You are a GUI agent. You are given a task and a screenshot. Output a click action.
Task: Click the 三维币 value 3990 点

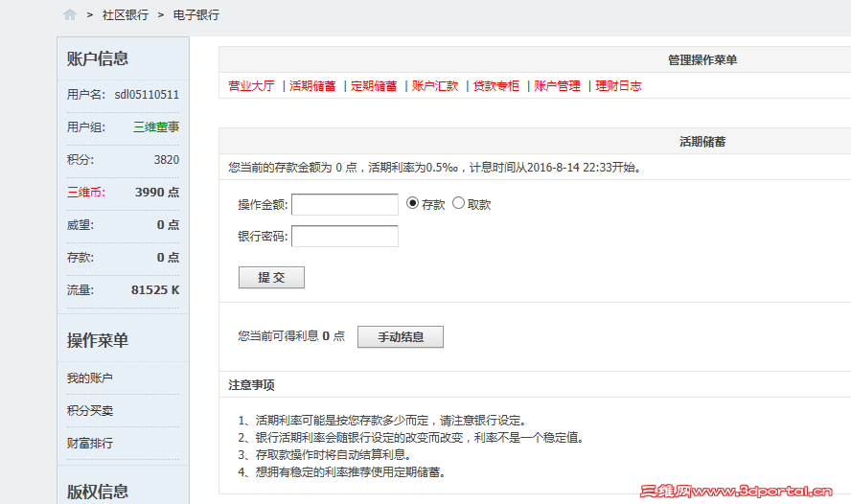coord(157,192)
